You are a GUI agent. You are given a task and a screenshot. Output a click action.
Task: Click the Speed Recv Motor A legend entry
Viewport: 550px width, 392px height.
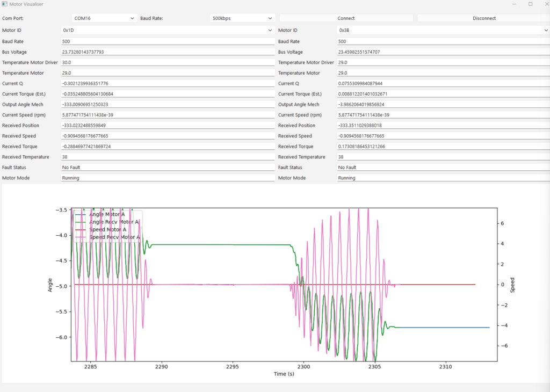pyautogui.click(x=114, y=237)
